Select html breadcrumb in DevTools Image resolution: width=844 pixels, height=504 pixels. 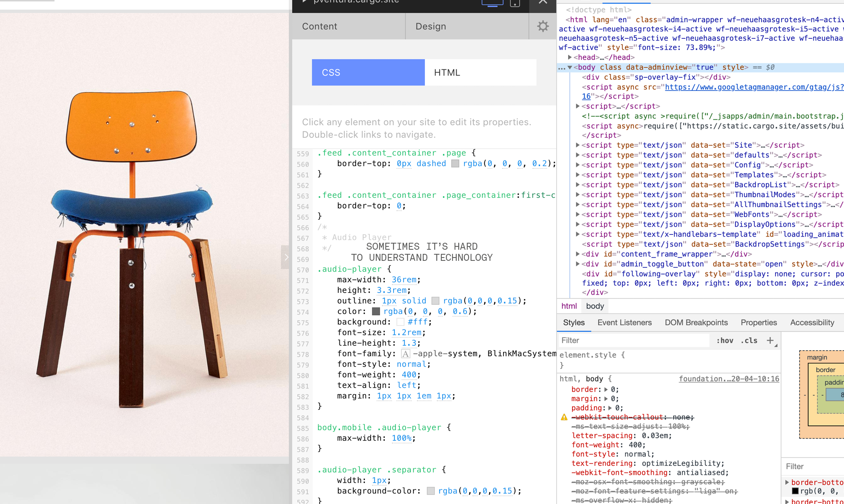(x=569, y=306)
